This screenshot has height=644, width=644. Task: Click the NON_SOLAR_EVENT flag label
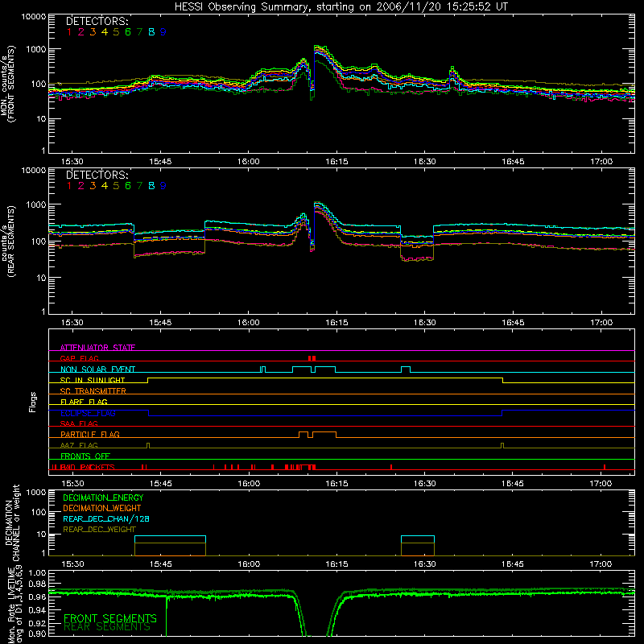(97, 369)
